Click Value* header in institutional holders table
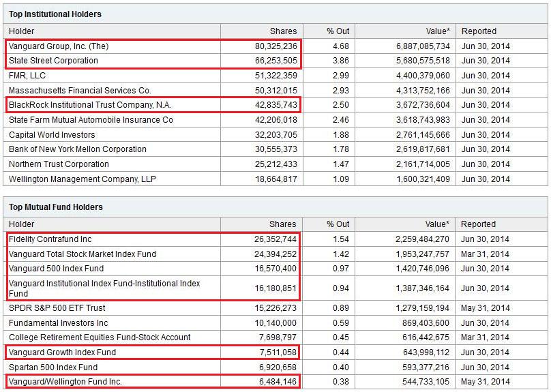Image resolution: width=551 pixels, height=392 pixels. pos(438,31)
